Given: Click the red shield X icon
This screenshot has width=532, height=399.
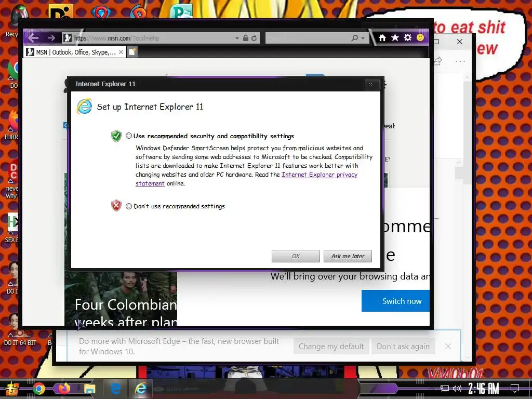Looking at the screenshot, I should pyautogui.click(x=116, y=206).
